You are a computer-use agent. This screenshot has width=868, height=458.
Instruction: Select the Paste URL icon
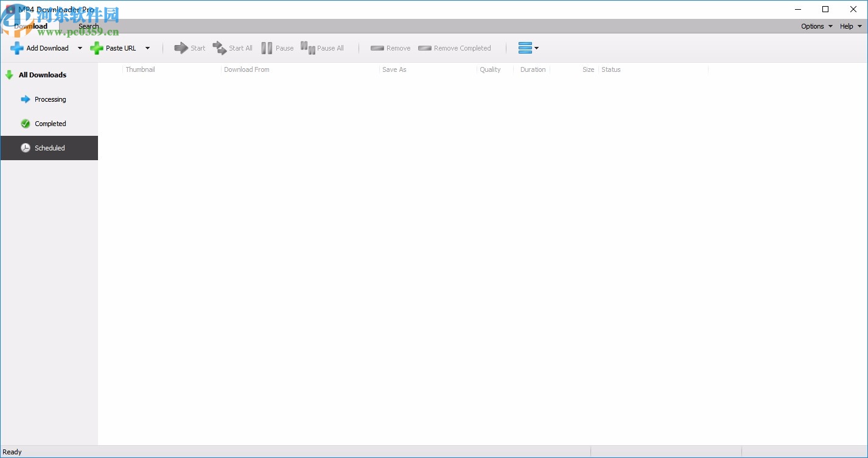(97, 48)
